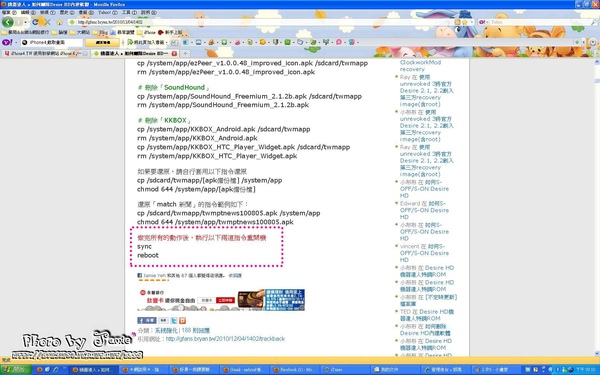Viewport: 600px width, 375px height.
Task: Switch to the Facebook taskbar window
Action: tap(295, 370)
